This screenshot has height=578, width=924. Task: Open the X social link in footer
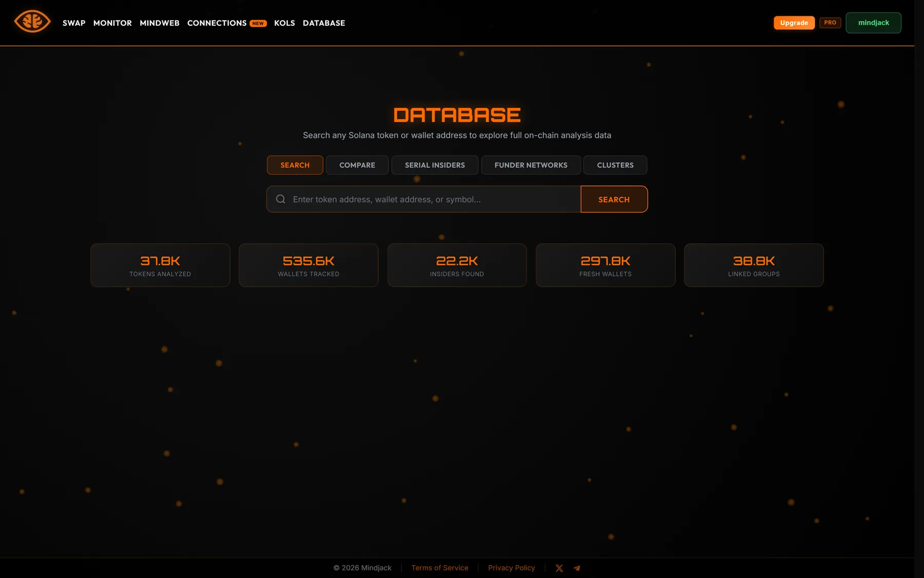click(559, 568)
